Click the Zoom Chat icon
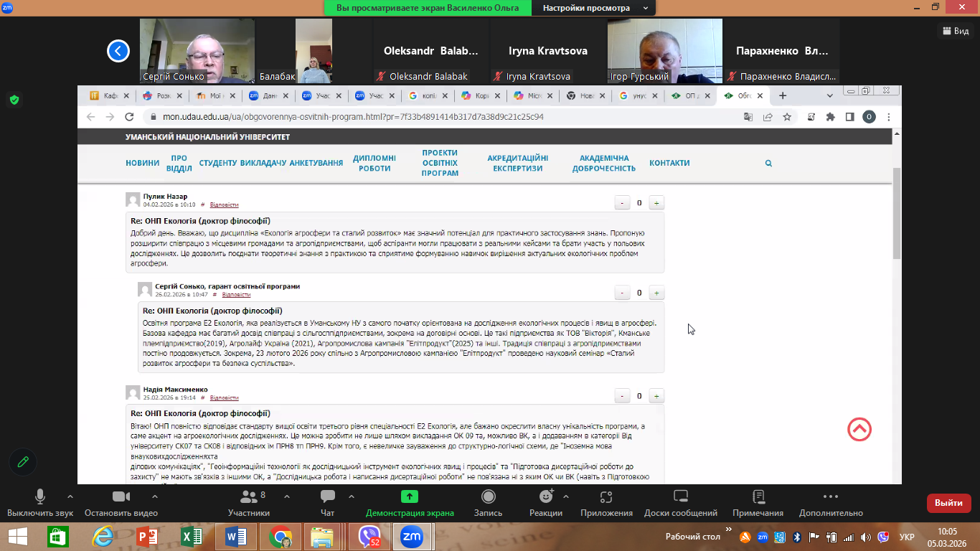 [328, 497]
